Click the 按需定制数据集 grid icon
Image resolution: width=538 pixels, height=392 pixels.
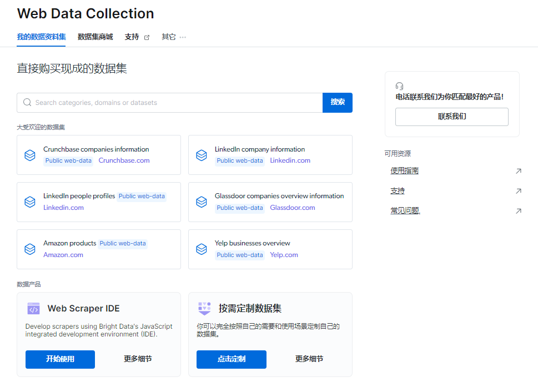click(204, 308)
